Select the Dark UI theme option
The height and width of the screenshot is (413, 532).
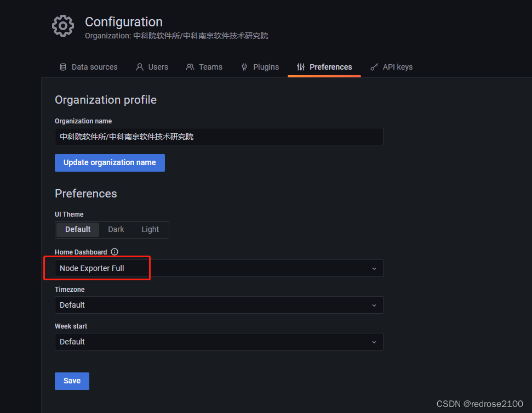[x=116, y=229]
